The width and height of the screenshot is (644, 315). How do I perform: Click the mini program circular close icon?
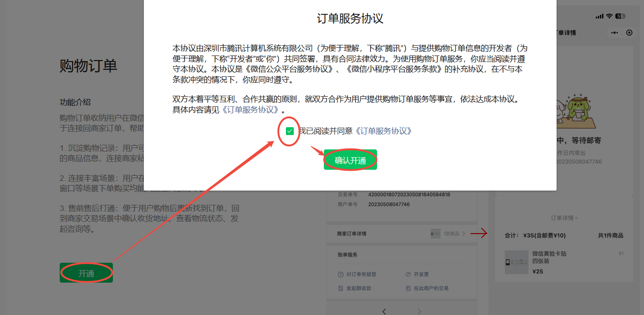[x=629, y=33]
